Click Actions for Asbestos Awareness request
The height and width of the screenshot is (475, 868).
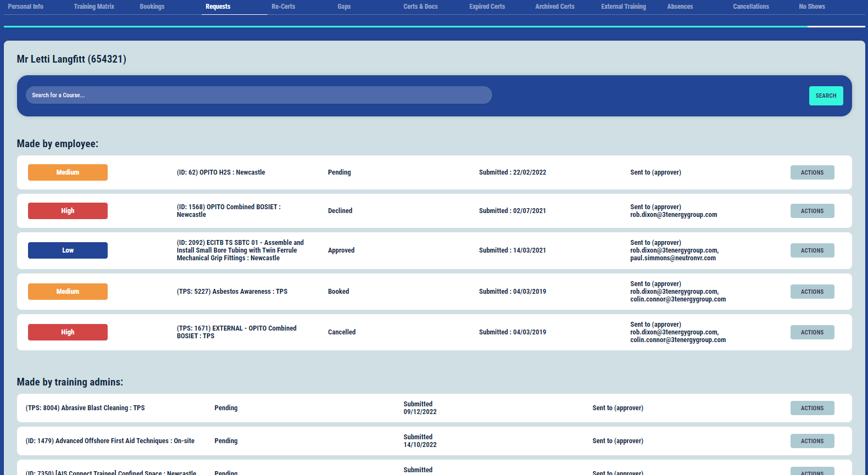click(812, 292)
